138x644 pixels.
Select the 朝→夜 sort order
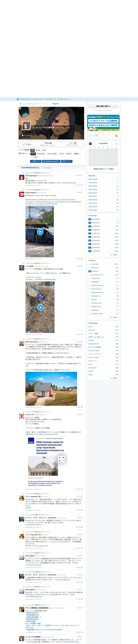[x=38, y=150]
